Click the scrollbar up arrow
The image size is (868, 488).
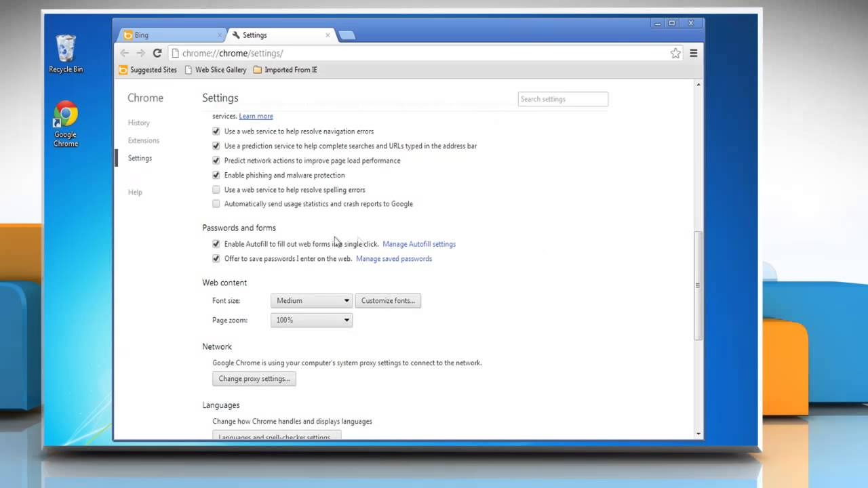[x=698, y=85]
